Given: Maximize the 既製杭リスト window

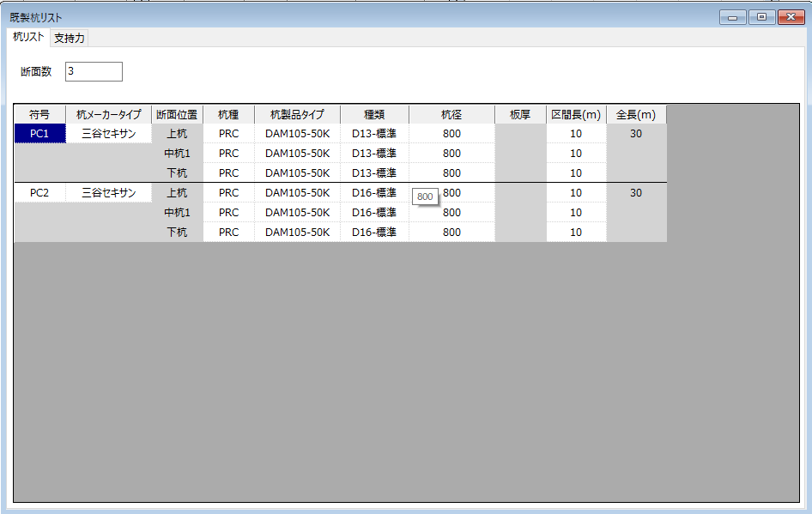Looking at the screenshot, I should [760, 17].
